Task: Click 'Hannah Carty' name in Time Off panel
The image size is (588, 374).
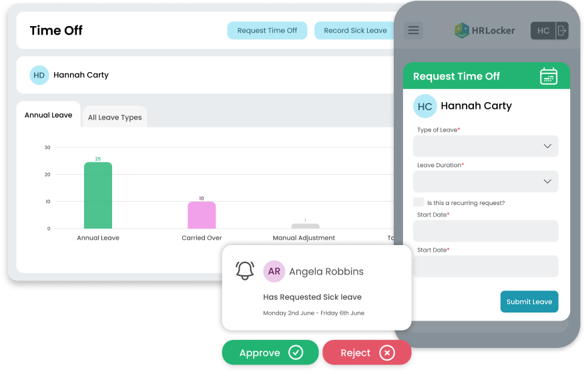Action: click(81, 75)
